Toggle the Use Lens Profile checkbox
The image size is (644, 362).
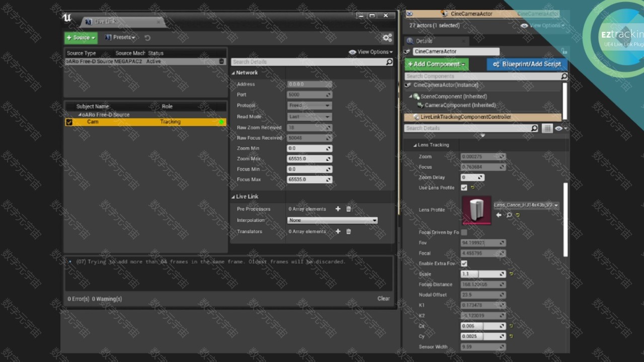tap(464, 188)
